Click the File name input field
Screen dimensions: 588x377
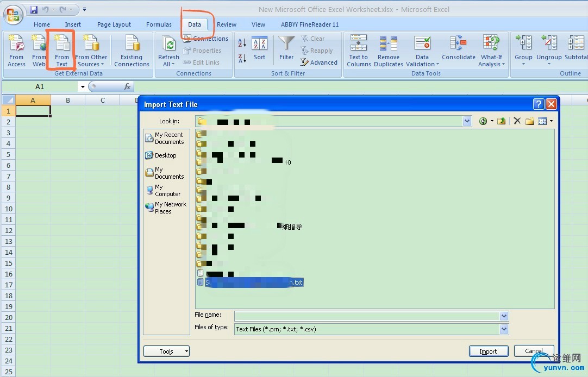[367, 316]
